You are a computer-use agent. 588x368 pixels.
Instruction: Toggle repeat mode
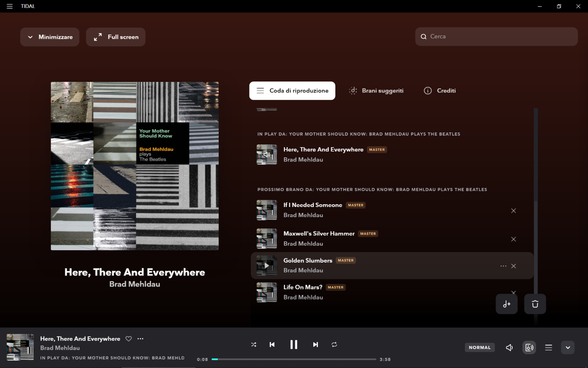coord(334,345)
